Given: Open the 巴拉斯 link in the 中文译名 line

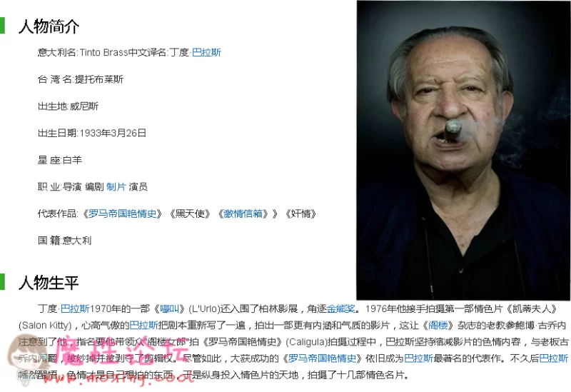Looking at the screenshot, I should click(x=206, y=52).
